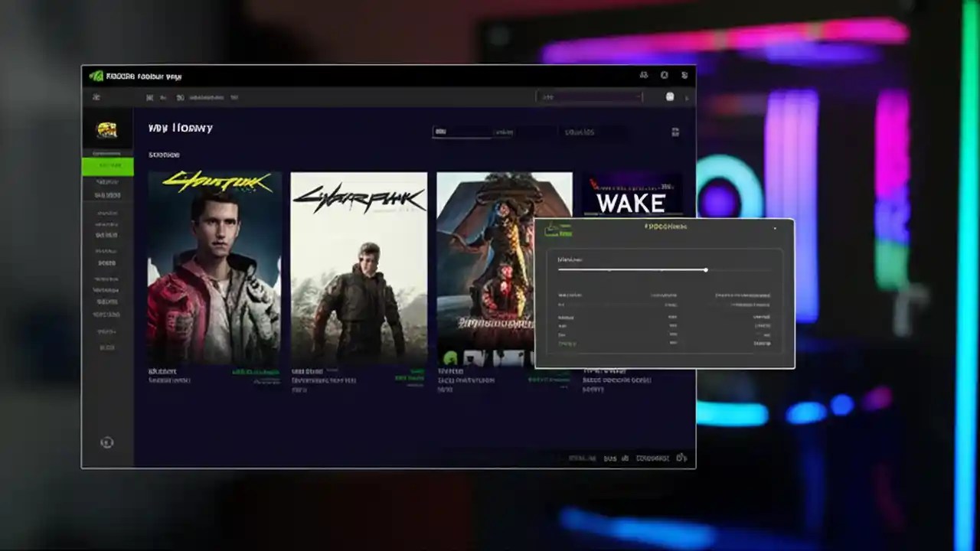Open Settings via the gear icon

click(x=664, y=76)
